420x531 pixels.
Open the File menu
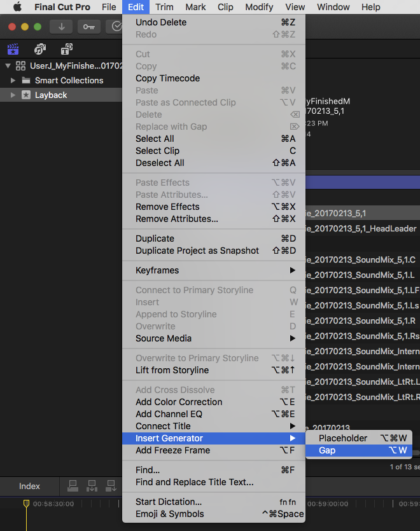pyautogui.click(x=109, y=7)
